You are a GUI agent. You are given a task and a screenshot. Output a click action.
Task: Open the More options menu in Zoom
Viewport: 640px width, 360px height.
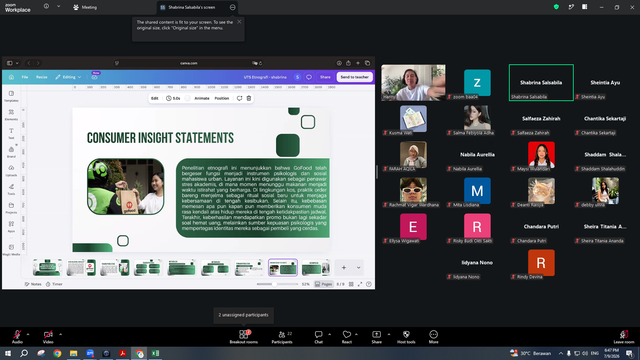pyautogui.click(x=433, y=336)
